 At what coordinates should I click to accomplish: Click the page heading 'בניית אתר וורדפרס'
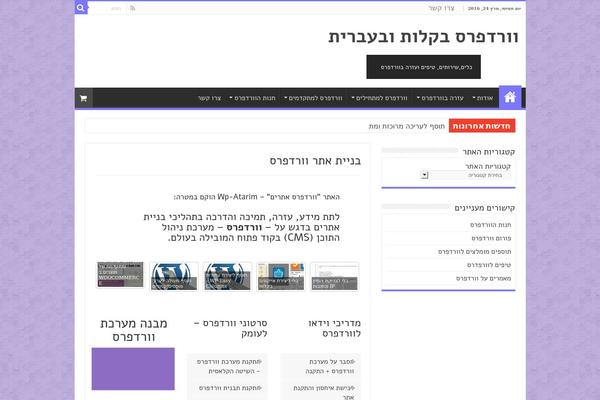(x=315, y=161)
